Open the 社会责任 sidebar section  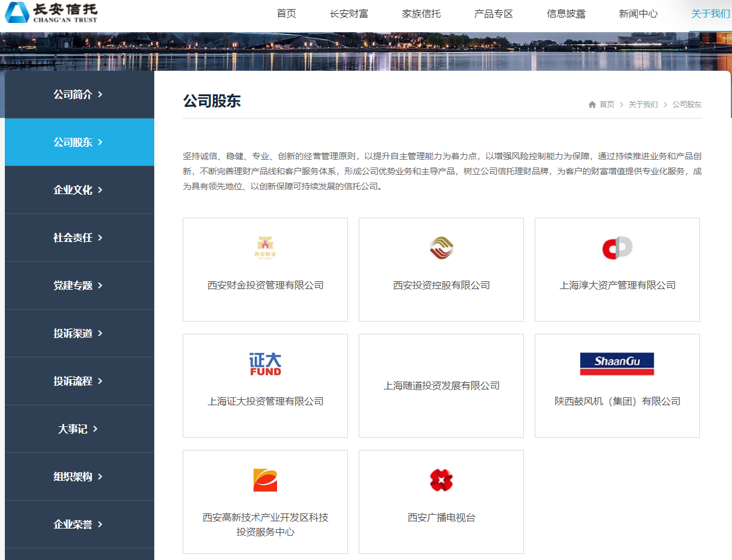tap(79, 238)
